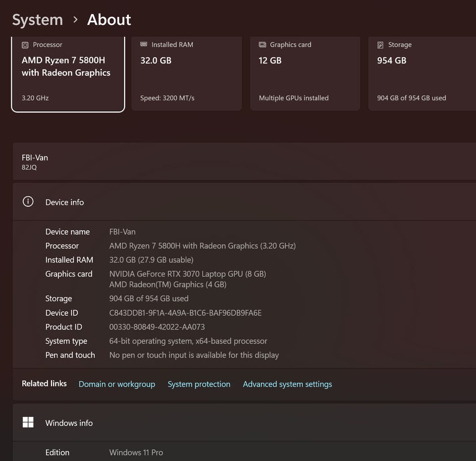Click the 3.20 GHz text
The height and width of the screenshot is (461, 476).
click(x=35, y=98)
